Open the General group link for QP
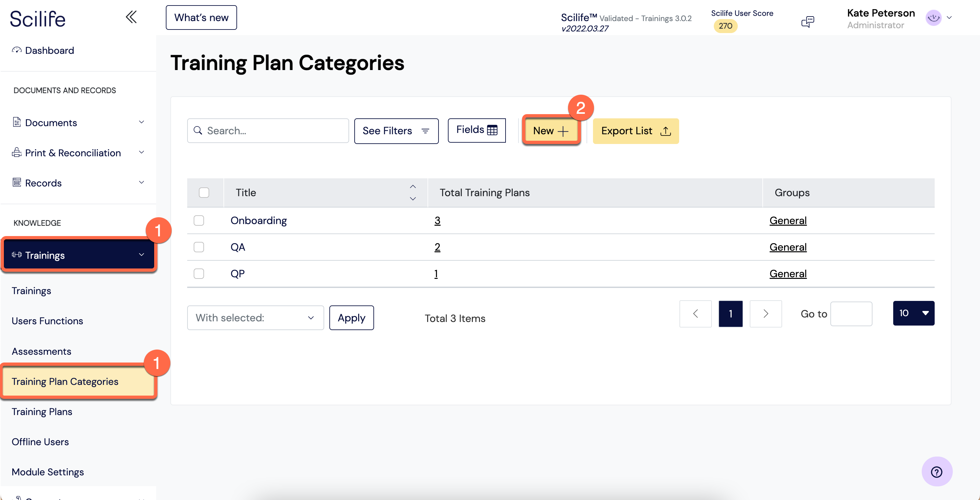This screenshot has width=980, height=500. pos(788,274)
